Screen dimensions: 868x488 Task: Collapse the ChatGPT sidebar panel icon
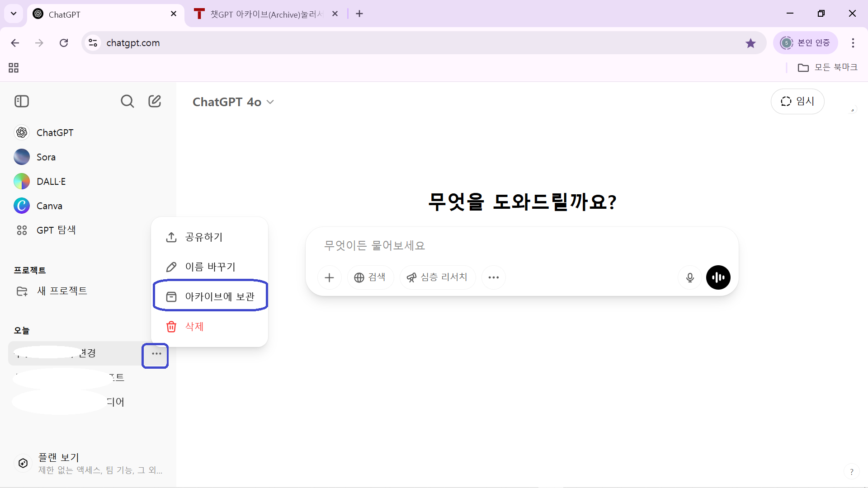tap(22, 101)
